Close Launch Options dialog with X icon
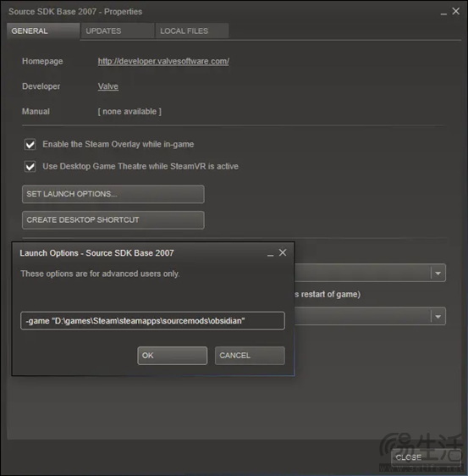The image size is (468, 476). 283,252
